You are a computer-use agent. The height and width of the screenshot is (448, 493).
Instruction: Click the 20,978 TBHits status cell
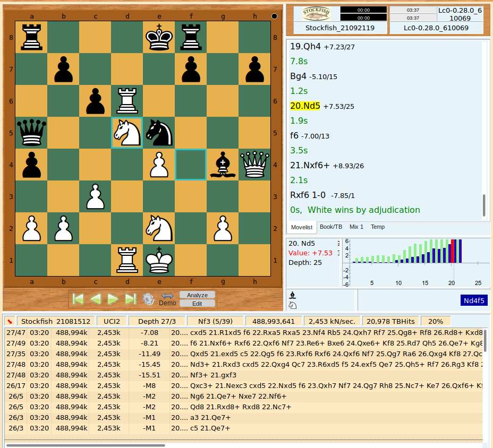coord(390,321)
